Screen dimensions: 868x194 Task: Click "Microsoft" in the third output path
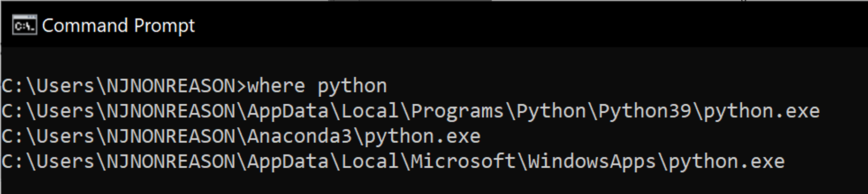463,162
